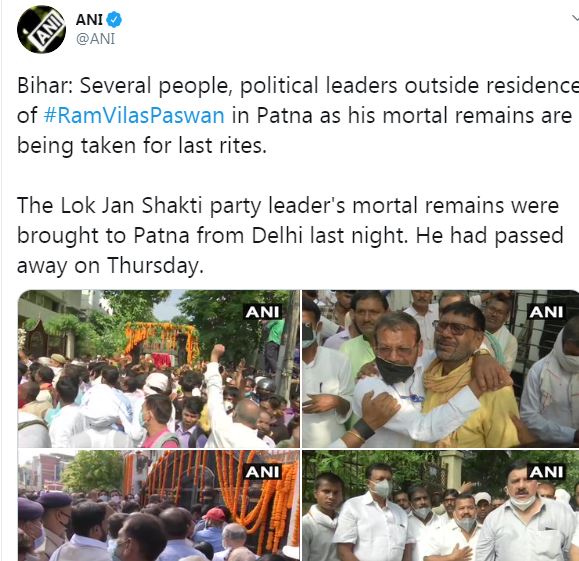Expand the tweet options chevron at top right
This screenshot has height=561, width=579.
click(575, 18)
